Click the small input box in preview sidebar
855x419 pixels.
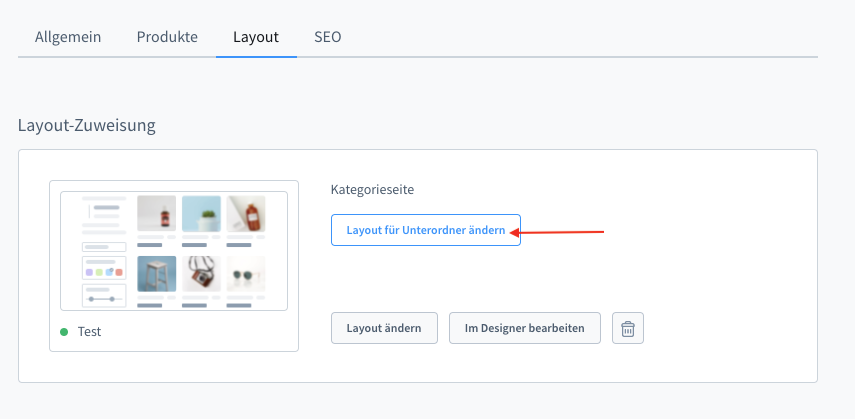click(x=104, y=246)
